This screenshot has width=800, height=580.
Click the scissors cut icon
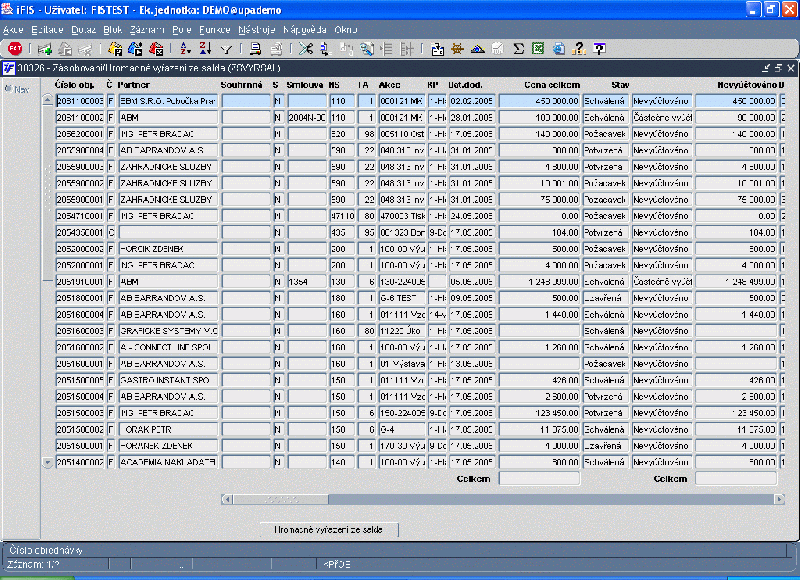point(306,49)
